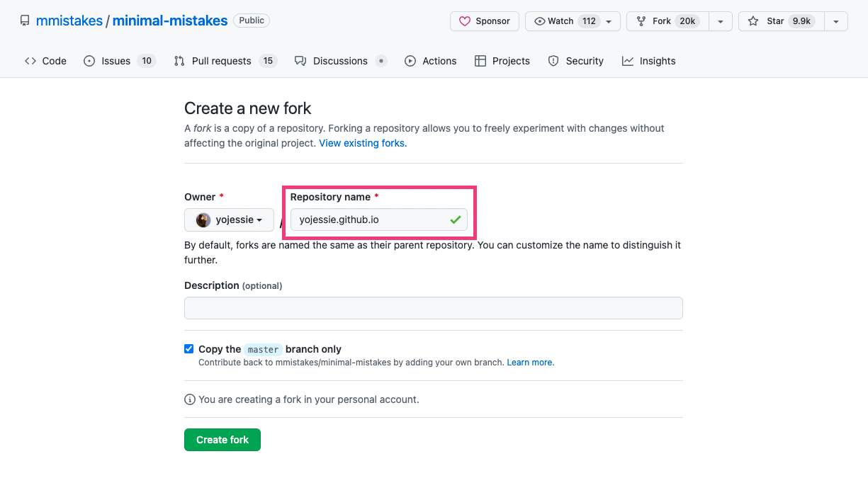
Task: Click the Discussions activity dot indicator
Action: point(381,61)
